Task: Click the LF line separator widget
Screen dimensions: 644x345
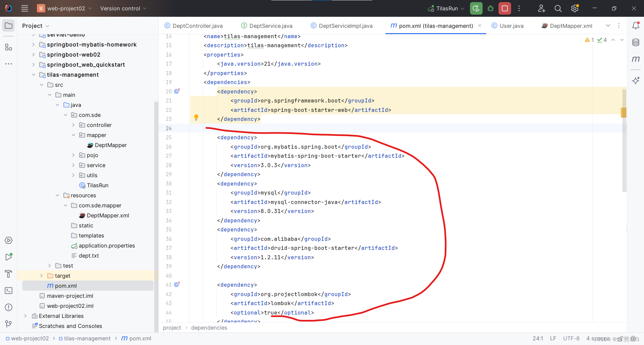Action: [553, 338]
